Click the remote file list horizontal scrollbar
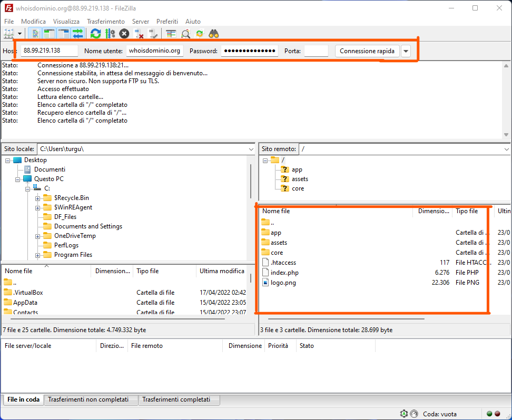 click(345, 318)
